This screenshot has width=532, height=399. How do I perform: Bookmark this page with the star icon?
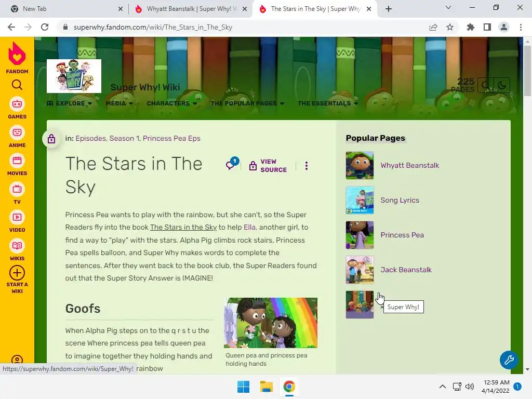(450, 27)
